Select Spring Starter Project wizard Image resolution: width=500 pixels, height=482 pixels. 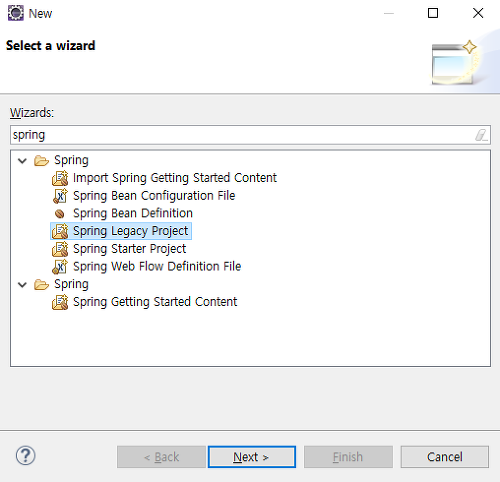(130, 249)
